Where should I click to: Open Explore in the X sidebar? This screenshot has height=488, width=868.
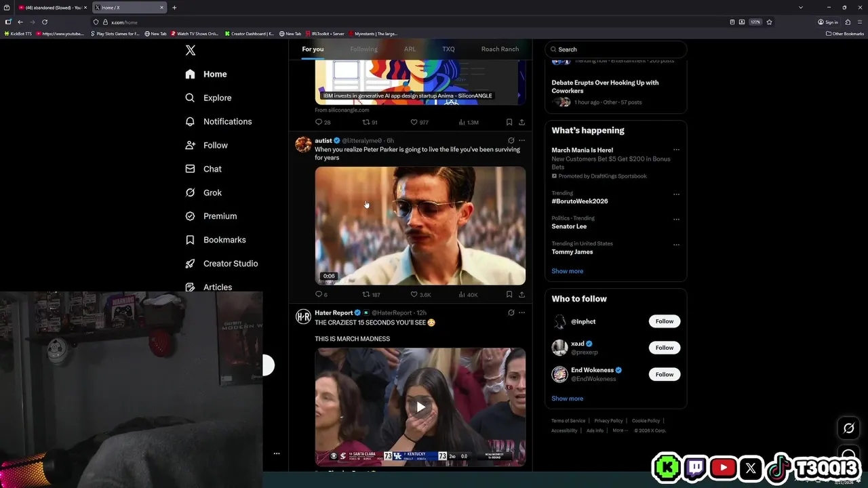pyautogui.click(x=208, y=98)
